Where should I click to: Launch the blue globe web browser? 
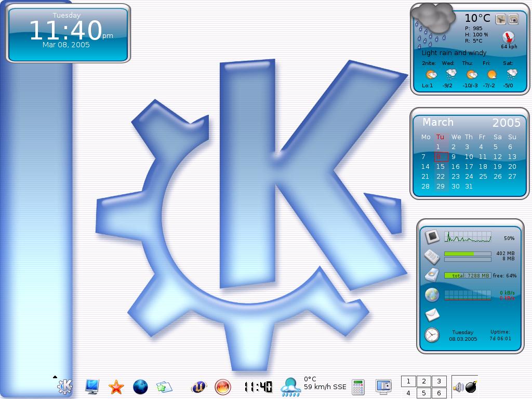coord(140,387)
